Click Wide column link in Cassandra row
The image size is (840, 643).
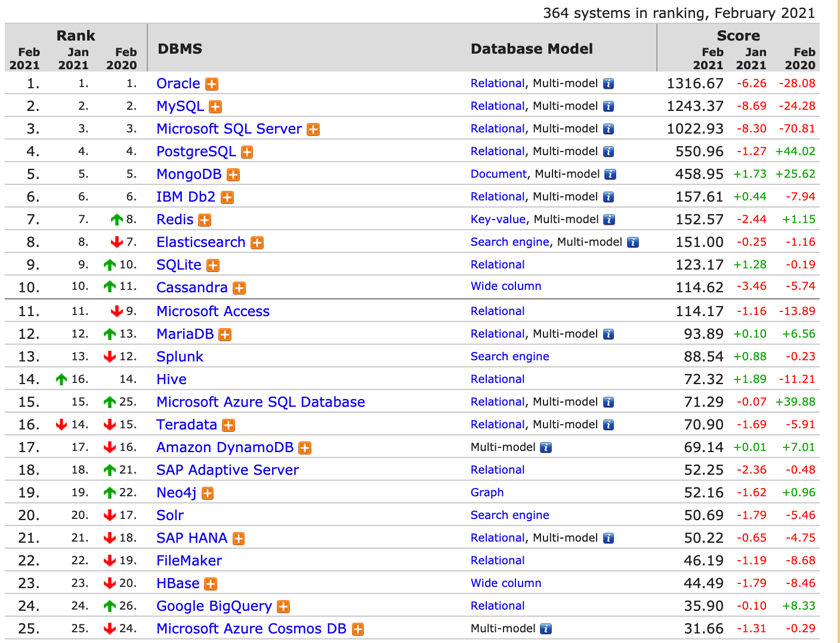coord(506,286)
